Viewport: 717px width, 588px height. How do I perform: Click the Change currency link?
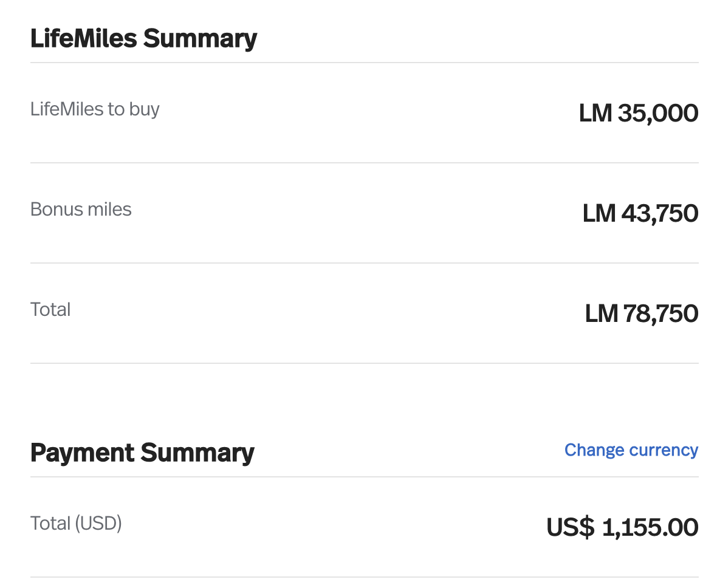(x=631, y=450)
